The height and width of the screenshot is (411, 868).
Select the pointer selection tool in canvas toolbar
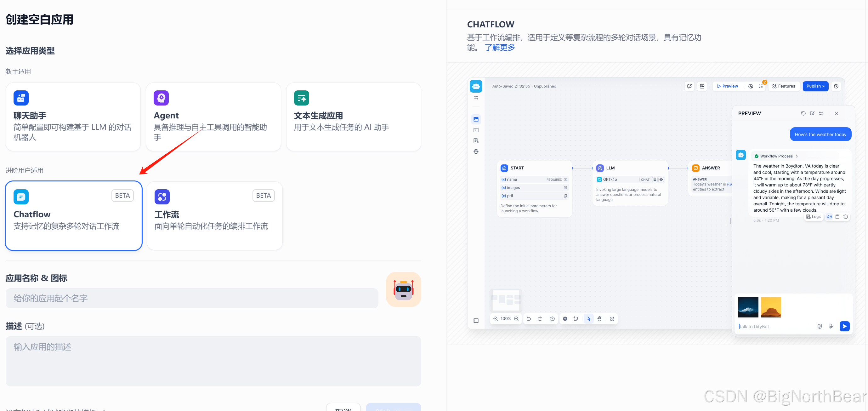click(x=589, y=319)
